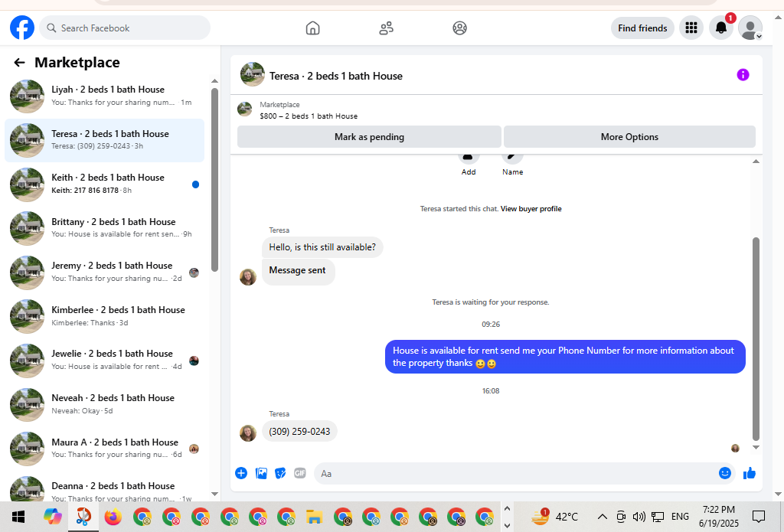The height and width of the screenshot is (532, 784).
Task: Open the Groups icon in top navigation
Action: 459,28
